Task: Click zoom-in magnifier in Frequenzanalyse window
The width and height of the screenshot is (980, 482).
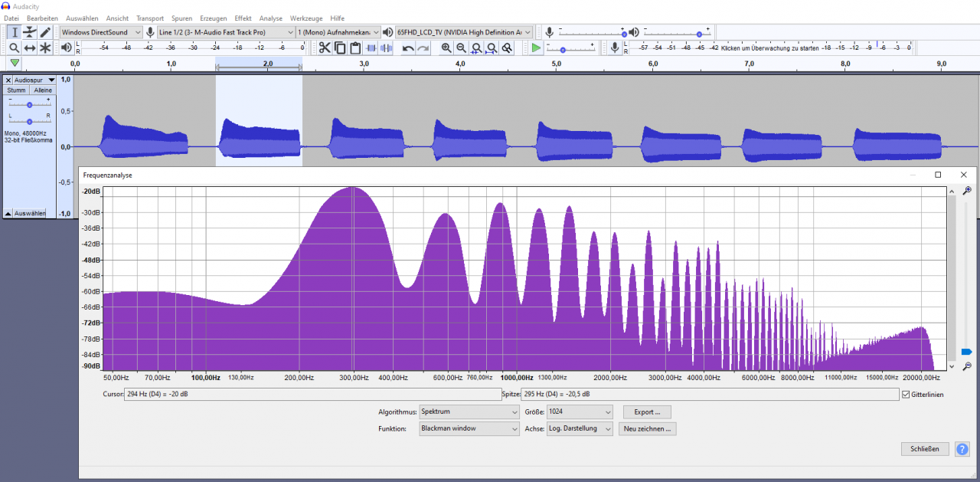Action: click(x=967, y=191)
